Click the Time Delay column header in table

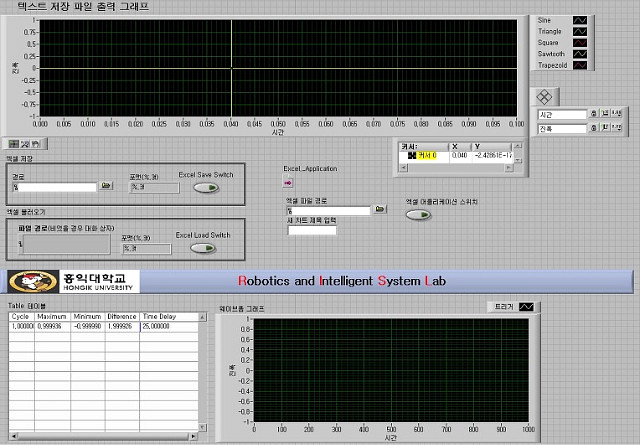[169, 317]
